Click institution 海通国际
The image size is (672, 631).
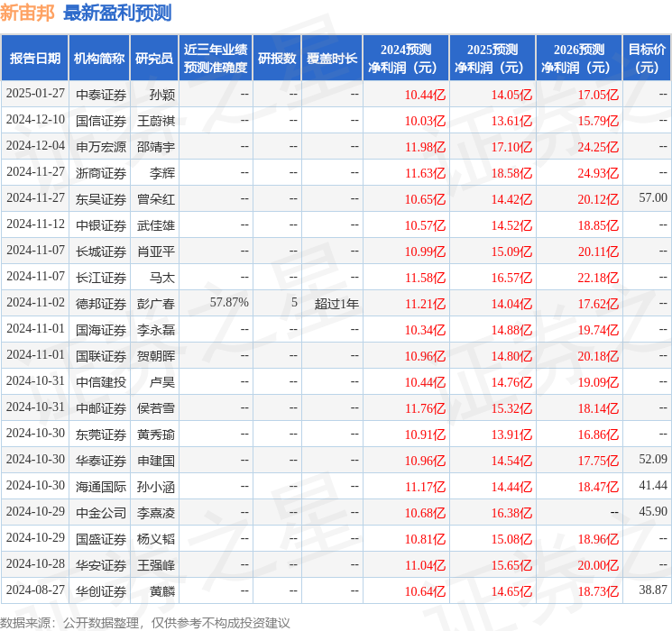pyautogui.click(x=101, y=487)
